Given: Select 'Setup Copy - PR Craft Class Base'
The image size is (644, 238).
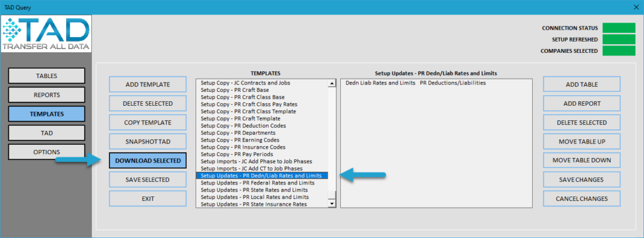Looking at the screenshot, I should (262, 97).
